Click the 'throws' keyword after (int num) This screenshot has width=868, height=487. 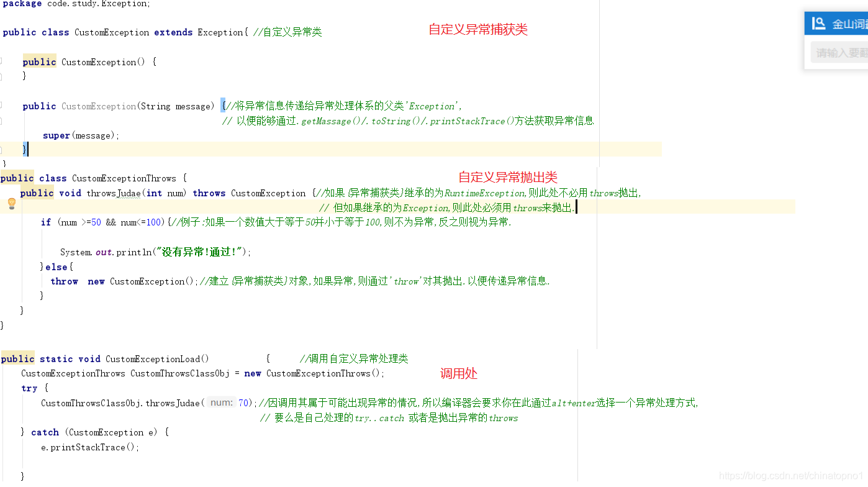point(209,193)
